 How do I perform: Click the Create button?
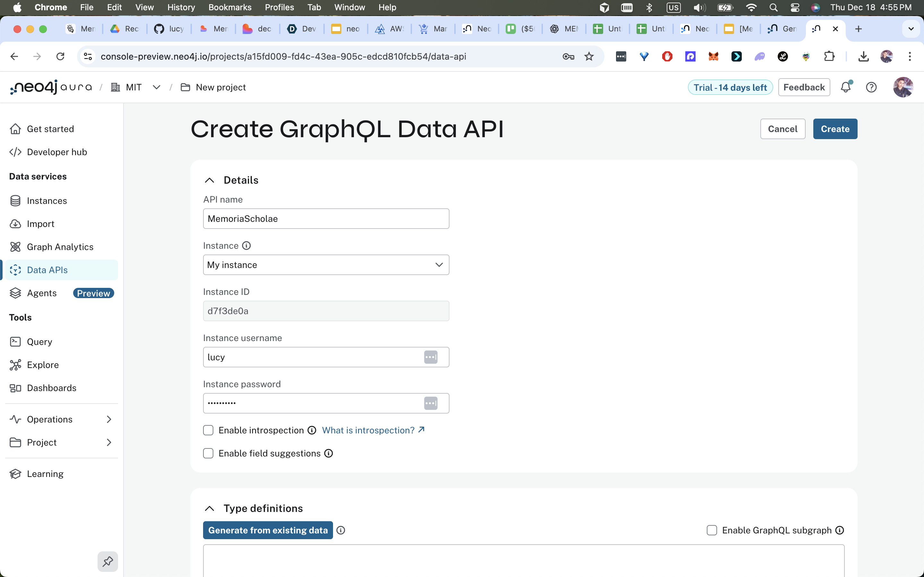[835, 129]
